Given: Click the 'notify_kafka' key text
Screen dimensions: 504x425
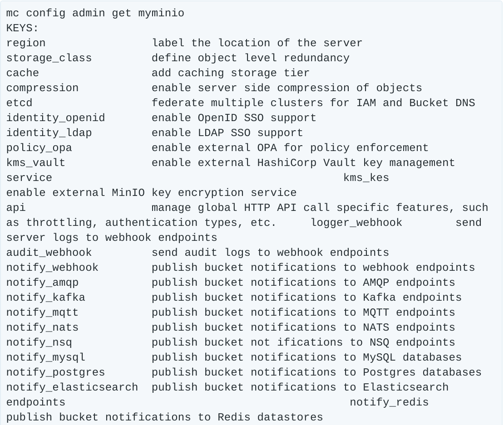Looking at the screenshot, I should point(46,298).
